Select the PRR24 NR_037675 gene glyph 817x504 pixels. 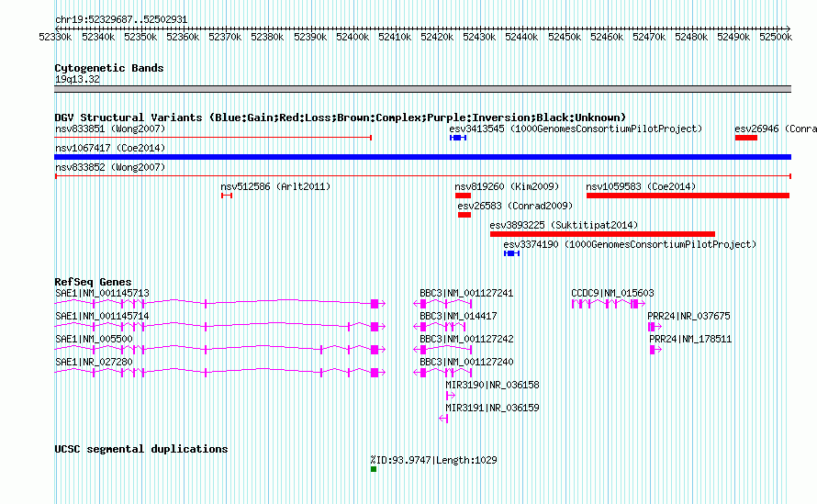point(655,327)
